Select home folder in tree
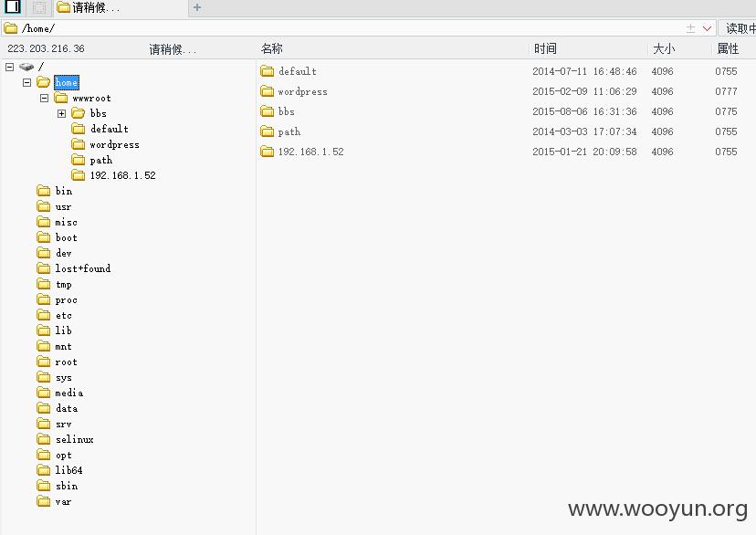756x535 pixels. click(x=66, y=82)
